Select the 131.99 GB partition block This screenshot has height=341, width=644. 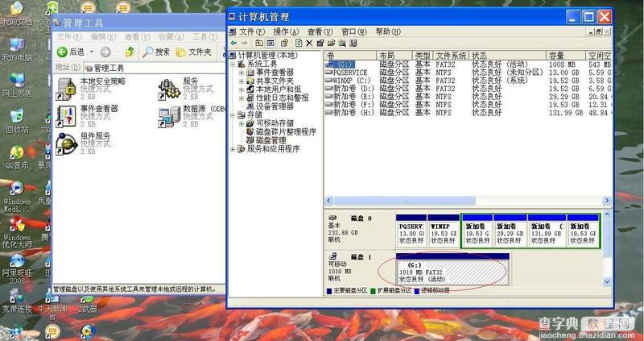point(547,231)
